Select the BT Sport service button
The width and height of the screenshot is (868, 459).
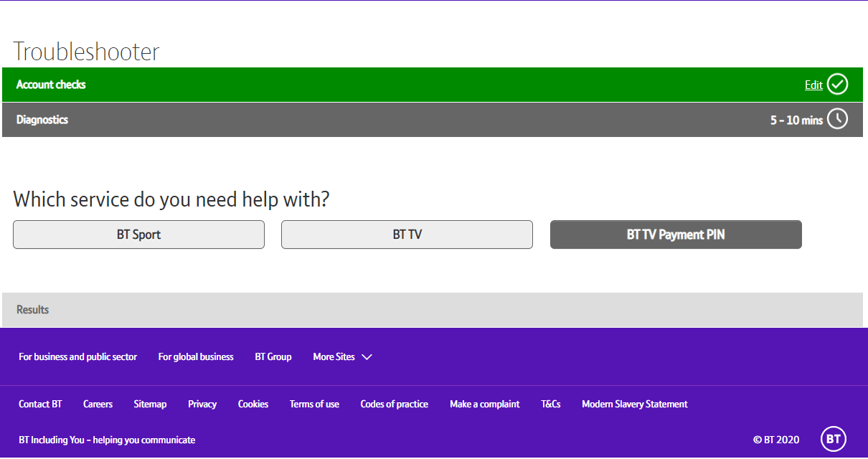(138, 235)
